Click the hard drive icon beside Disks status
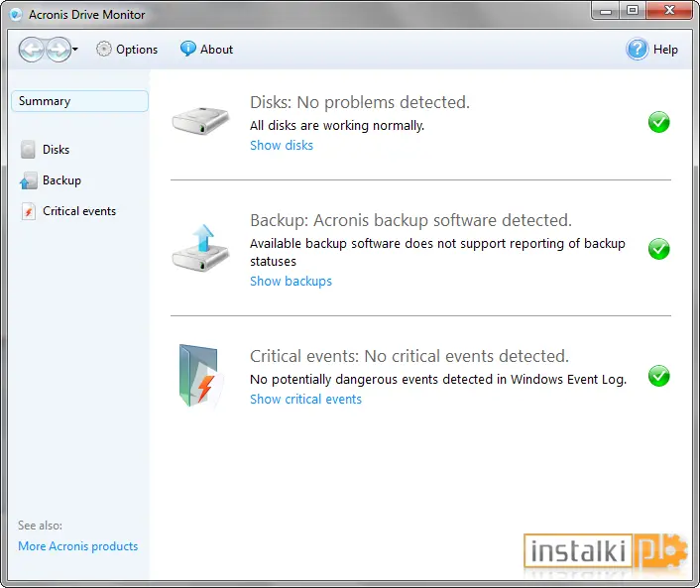Image resolution: width=700 pixels, height=588 pixels. 200,121
